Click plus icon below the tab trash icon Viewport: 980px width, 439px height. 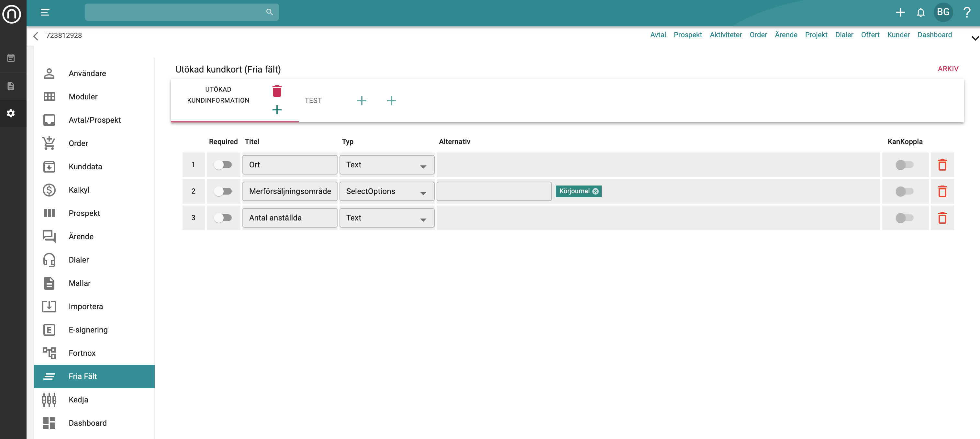coord(277,110)
